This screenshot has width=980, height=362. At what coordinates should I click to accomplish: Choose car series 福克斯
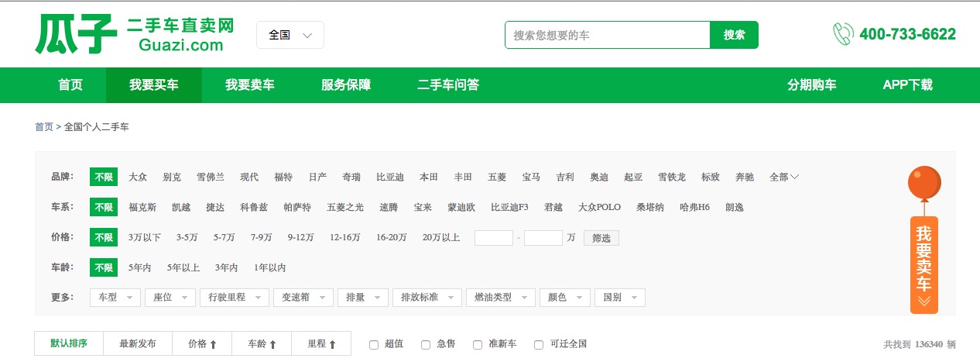[142, 207]
